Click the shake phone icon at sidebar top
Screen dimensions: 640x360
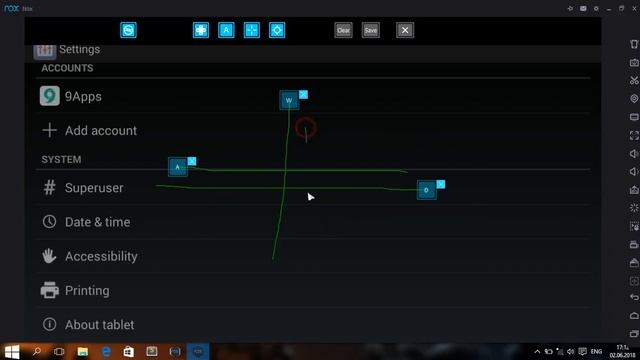tap(634, 44)
